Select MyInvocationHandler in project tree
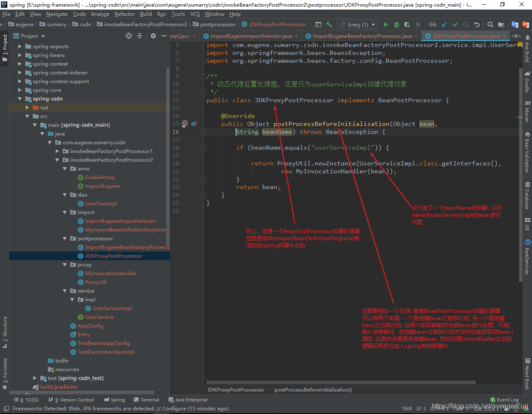The width and height of the screenshot is (532, 414). 111,274
